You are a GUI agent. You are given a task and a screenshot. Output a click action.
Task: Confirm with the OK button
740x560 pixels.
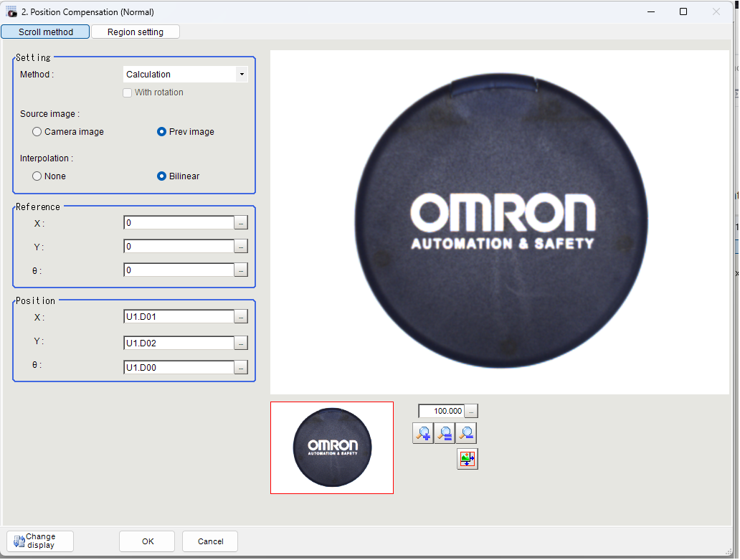[x=147, y=541]
